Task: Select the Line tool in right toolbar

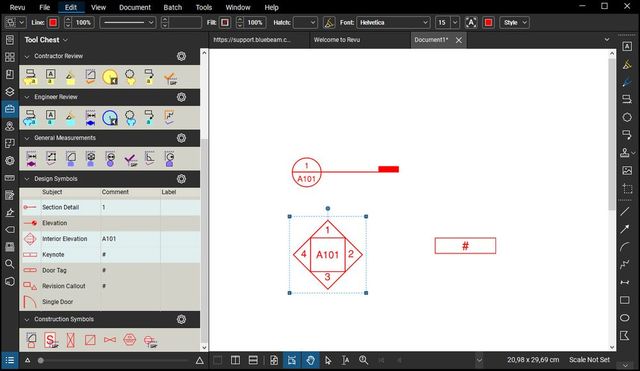Action: click(x=625, y=211)
